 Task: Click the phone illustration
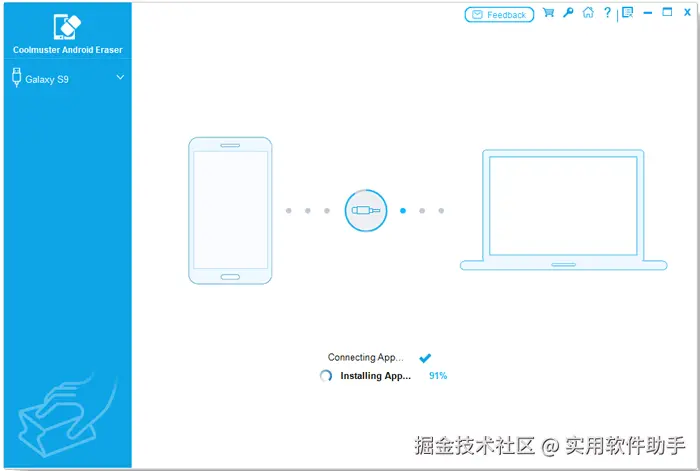pos(230,210)
